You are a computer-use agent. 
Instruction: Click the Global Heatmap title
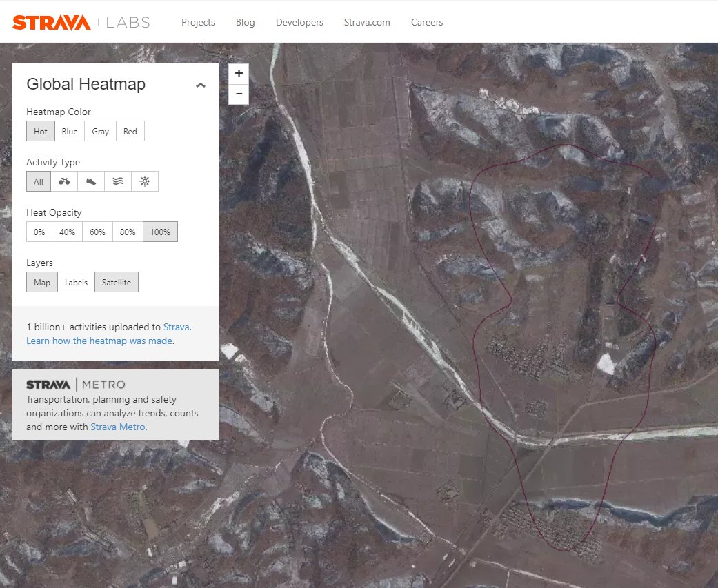[x=86, y=84]
